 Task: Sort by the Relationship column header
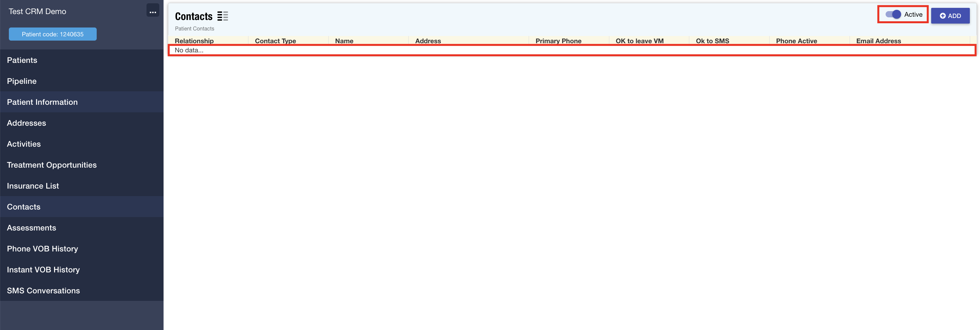194,41
